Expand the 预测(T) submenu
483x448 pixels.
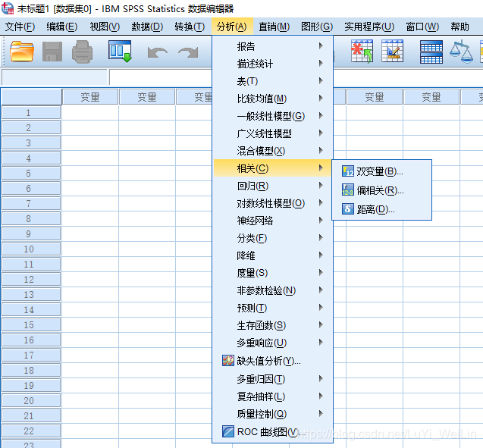point(273,308)
